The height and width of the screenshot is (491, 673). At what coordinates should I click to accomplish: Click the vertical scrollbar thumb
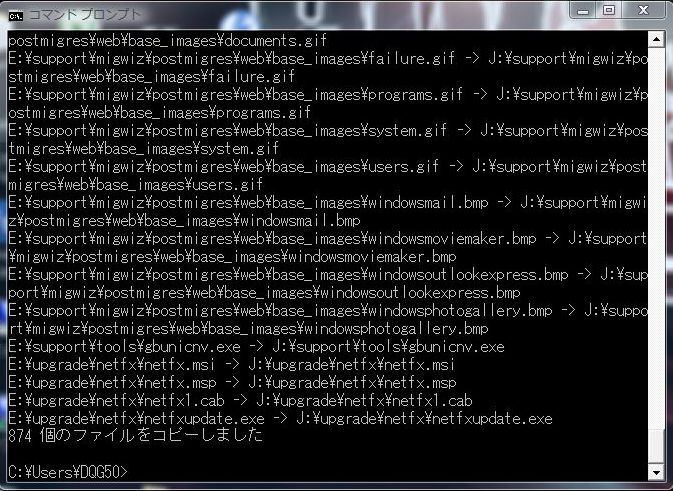tap(656, 446)
